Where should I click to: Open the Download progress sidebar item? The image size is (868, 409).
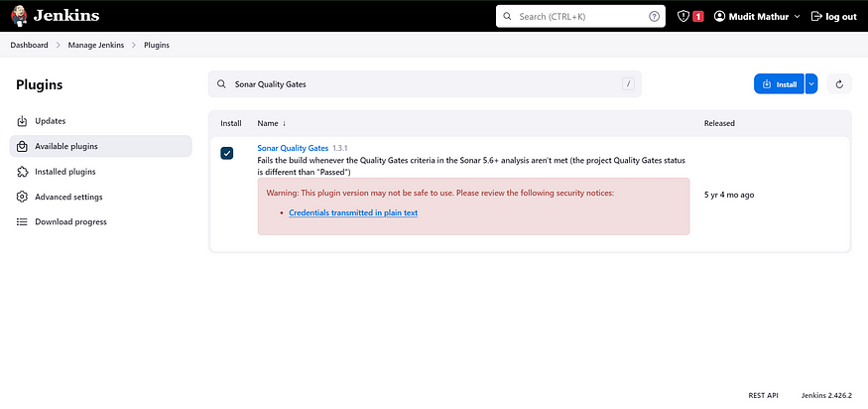(x=101, y=221)
